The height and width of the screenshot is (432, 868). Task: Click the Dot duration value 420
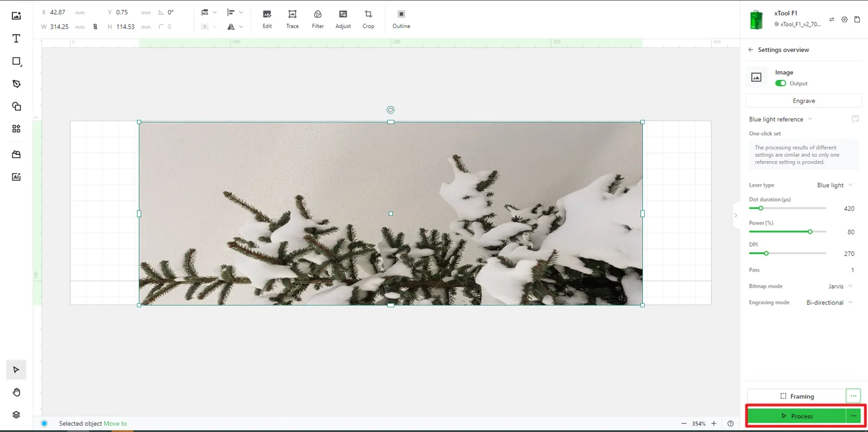[849, 209]
